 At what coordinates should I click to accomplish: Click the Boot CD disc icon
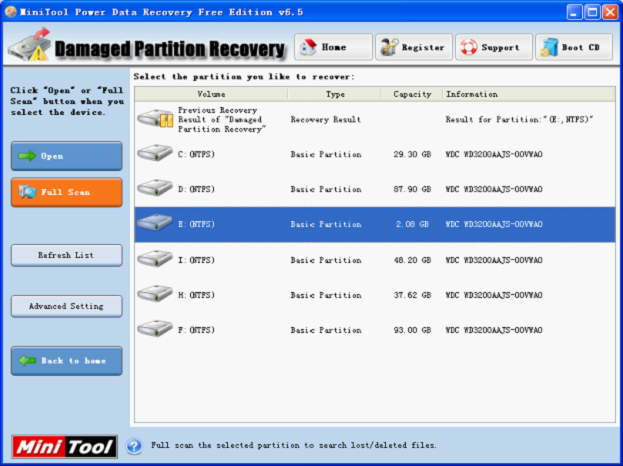[x=549, y=47]
